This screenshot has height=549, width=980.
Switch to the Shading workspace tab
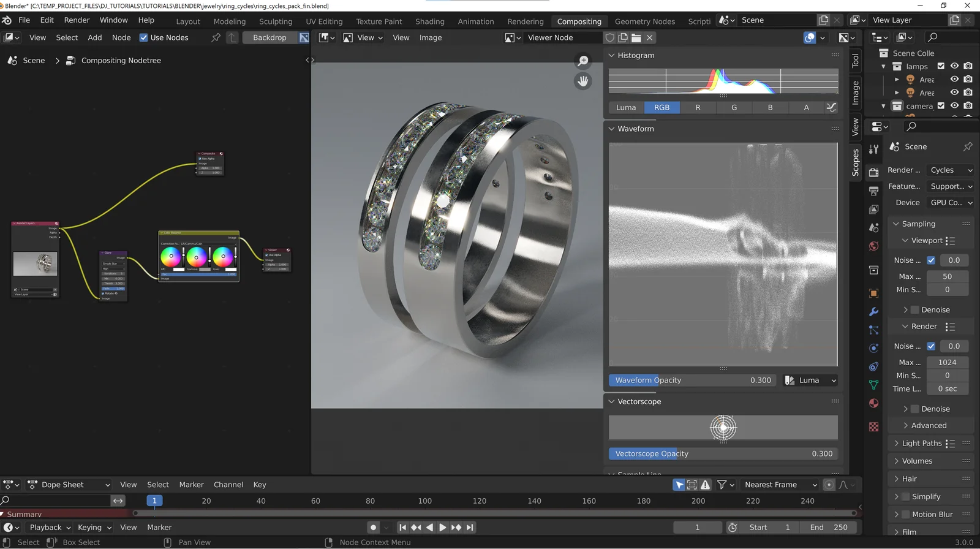click(x=430, y=21)
